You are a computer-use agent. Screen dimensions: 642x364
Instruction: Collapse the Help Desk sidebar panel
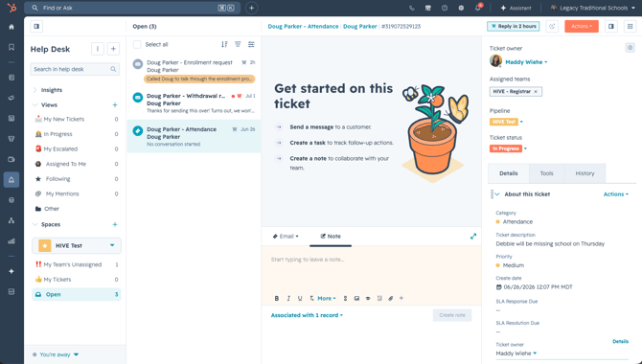click(x=36, y=26)
